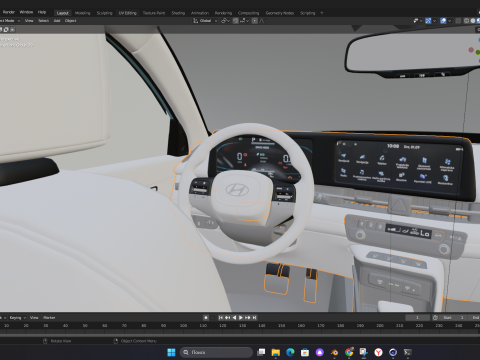Viewport: 480px width, 360px height.
Task: Open the object visibility and selectability dropdown
Action: tap(418, 21)
